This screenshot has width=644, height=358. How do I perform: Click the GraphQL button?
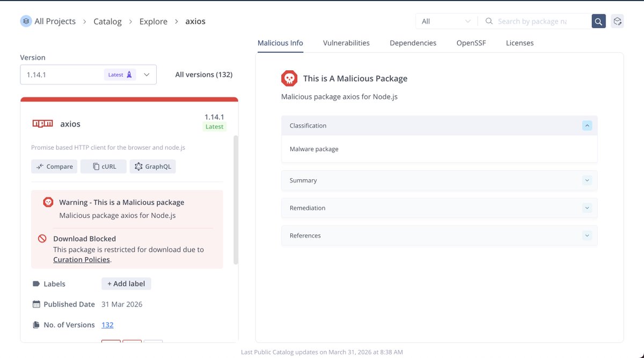(152, 166)
